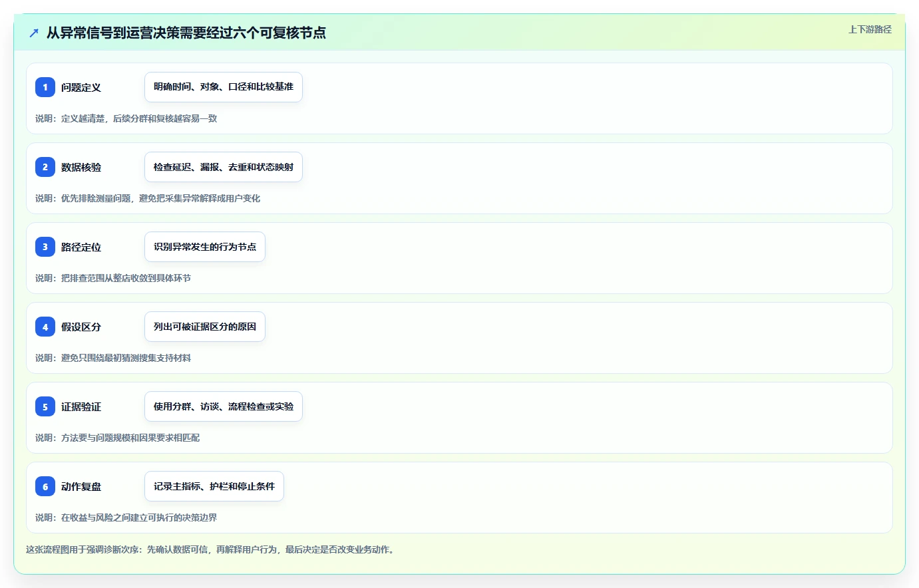
Task: Click the 路径定位 step title
Action: pyautogui.click(x=81, y=247)
